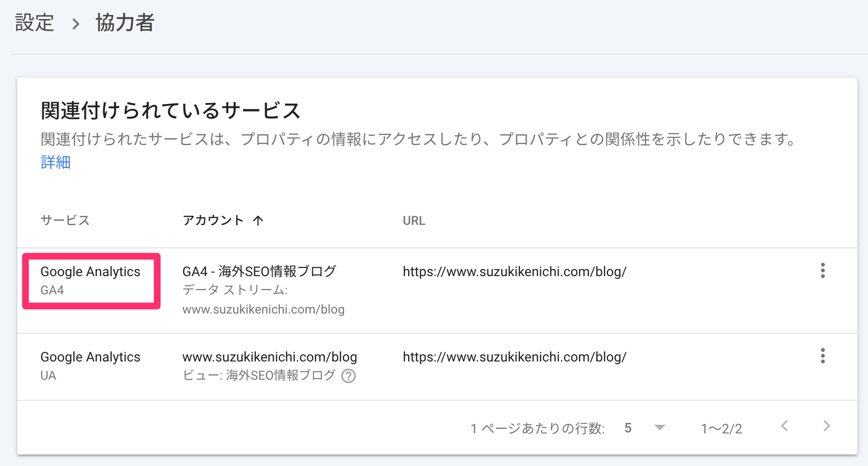Click the データ ストリーム label in GA4 row
The image size is (868, 466).
tap(235, 290)
